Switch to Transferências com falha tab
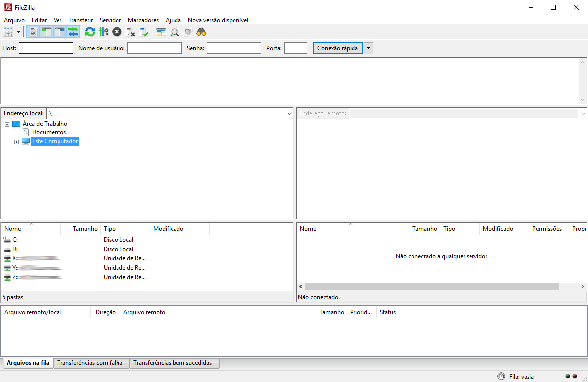 tap(90, 363)
